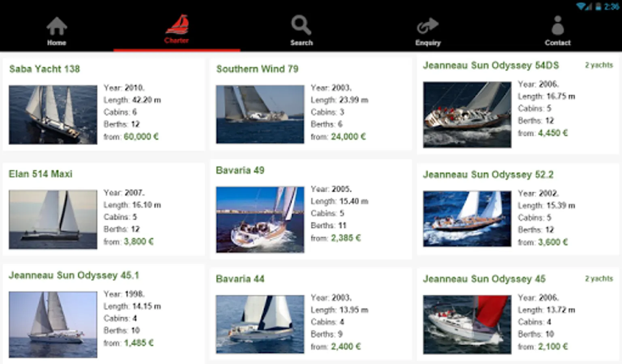Open the Enquiry arrow icon

point(428,26)
